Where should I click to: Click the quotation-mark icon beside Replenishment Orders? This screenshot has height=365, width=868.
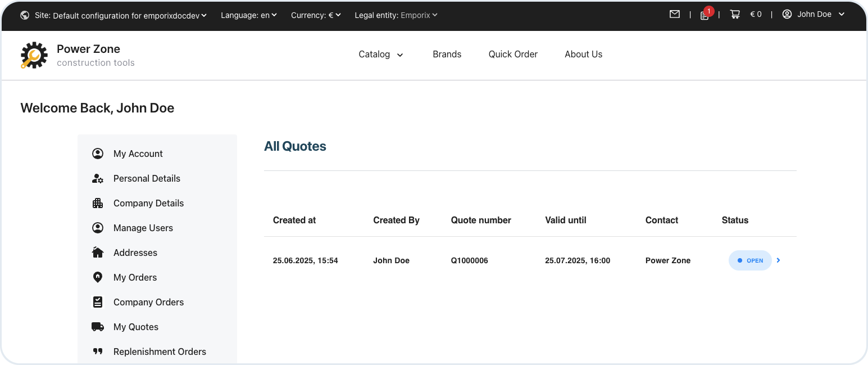coord(98,352)
